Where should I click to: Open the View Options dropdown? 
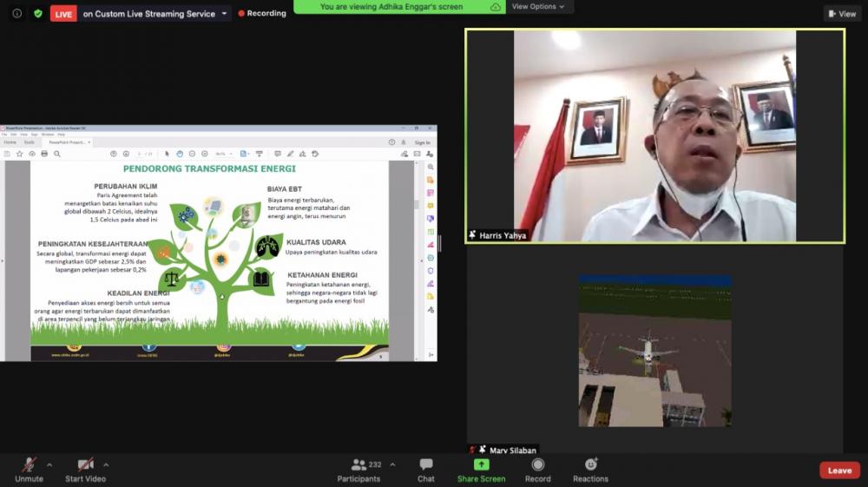point(537,7)
